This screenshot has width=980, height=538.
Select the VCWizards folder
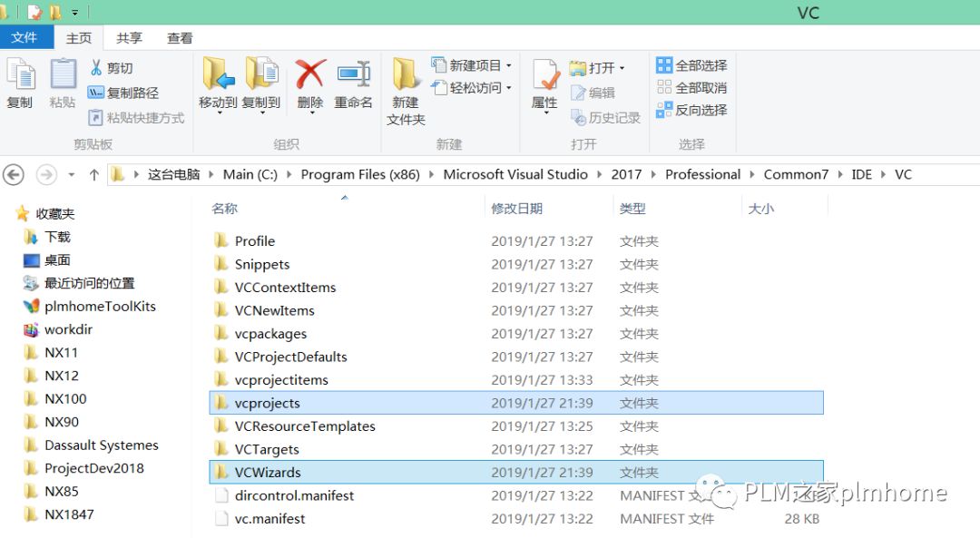[x=516, y=473]
